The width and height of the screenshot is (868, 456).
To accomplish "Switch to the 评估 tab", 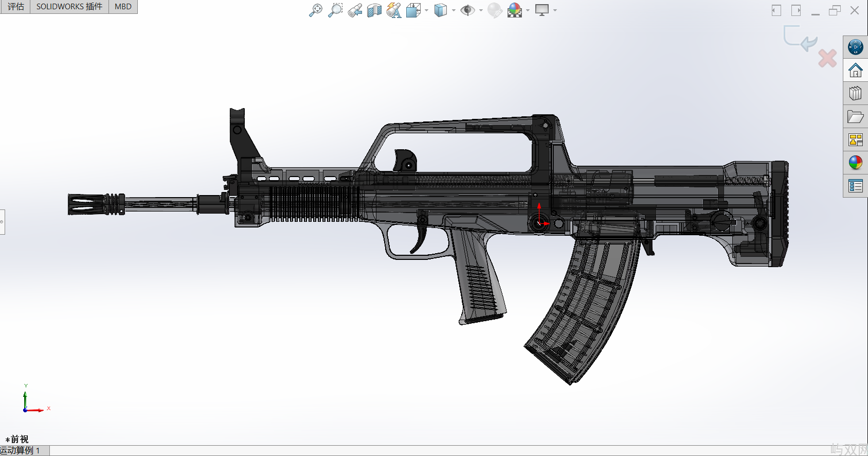I will (15, 7).
